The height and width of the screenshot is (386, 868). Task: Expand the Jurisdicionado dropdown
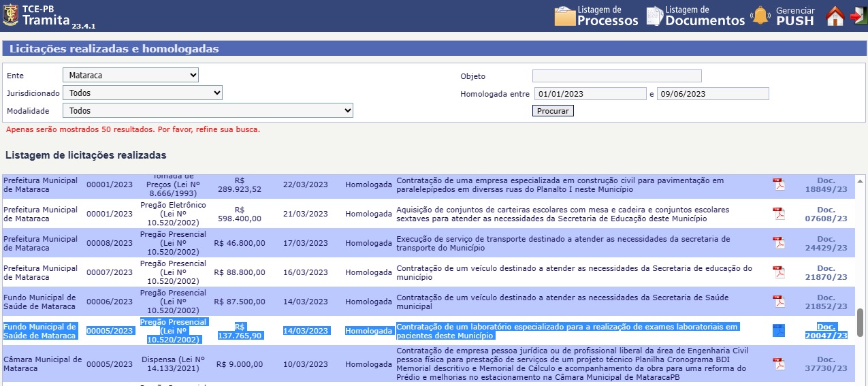click(x=142, y=93)
